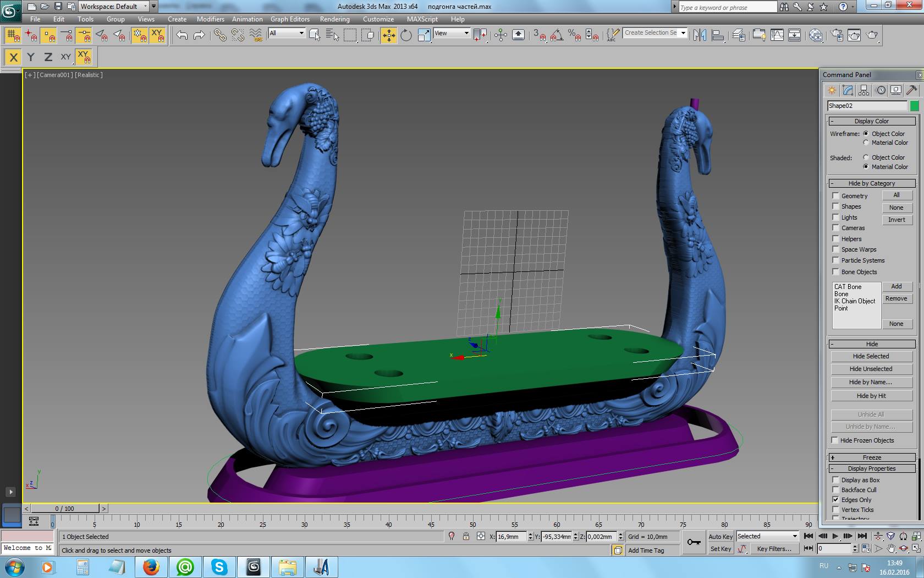Activate the Select and Rotate tool
This screenshot has height=578, width=924.
click(406, 35)
